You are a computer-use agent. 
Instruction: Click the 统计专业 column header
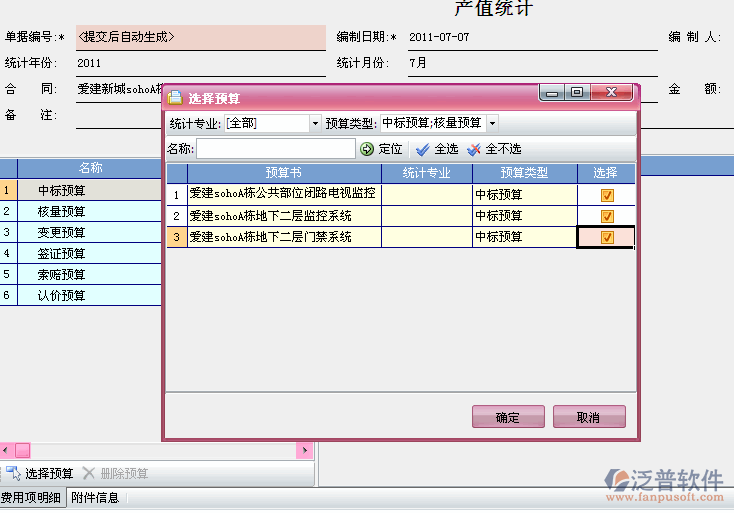tap(427, 173)
